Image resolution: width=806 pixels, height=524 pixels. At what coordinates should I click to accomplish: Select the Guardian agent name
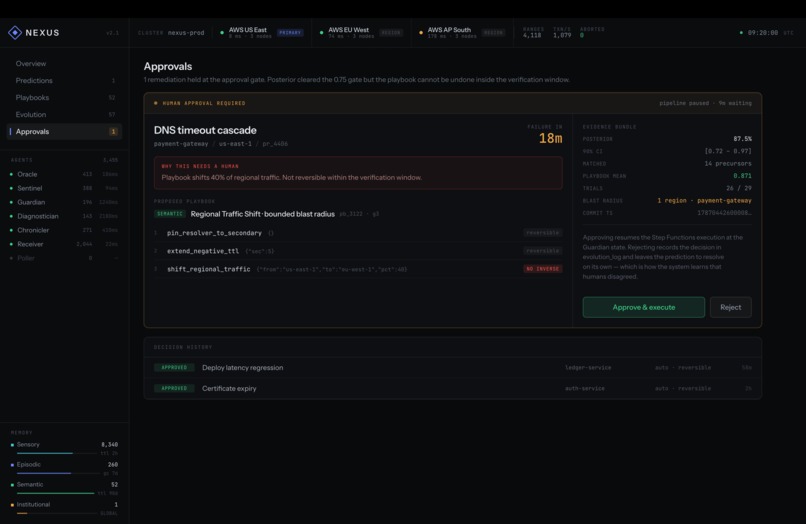point(31,202)
